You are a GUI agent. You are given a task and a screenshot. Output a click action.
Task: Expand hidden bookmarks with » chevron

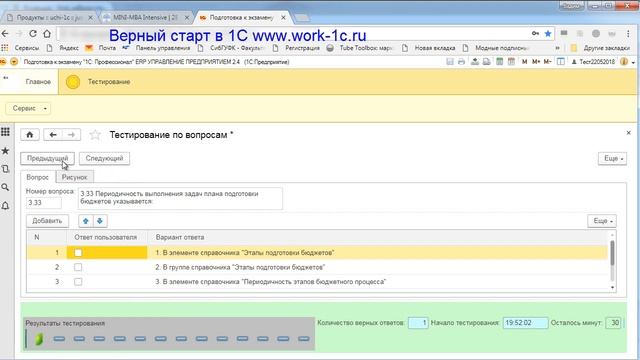[x=558, y=48]
